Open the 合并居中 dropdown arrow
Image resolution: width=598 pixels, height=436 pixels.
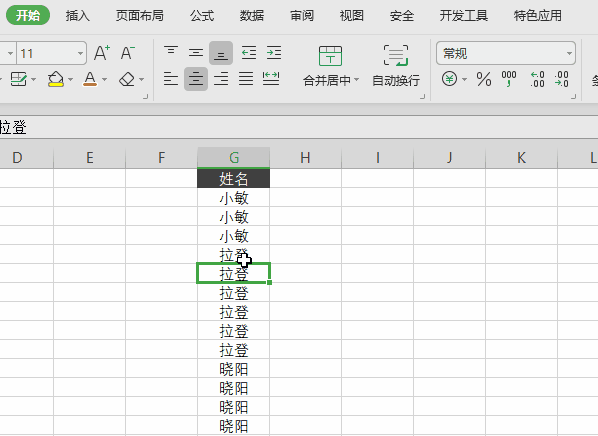coord(357,80)
